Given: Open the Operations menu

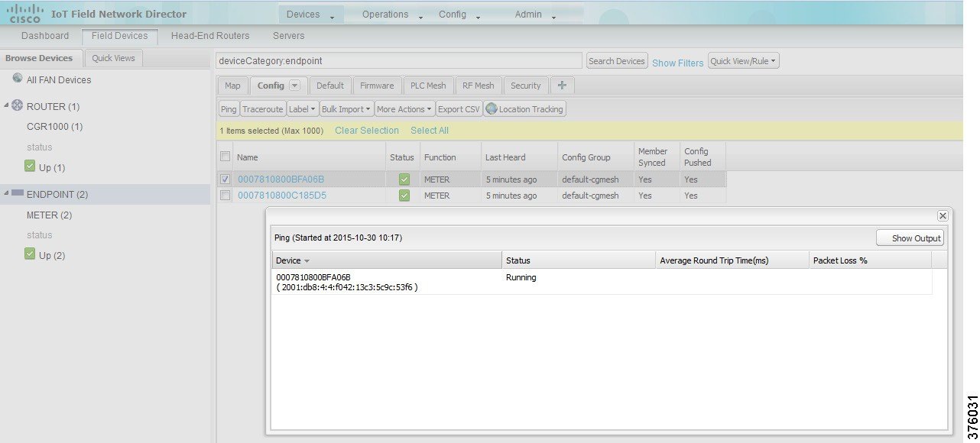Looking at the screenshot, I should click(385, 14).
